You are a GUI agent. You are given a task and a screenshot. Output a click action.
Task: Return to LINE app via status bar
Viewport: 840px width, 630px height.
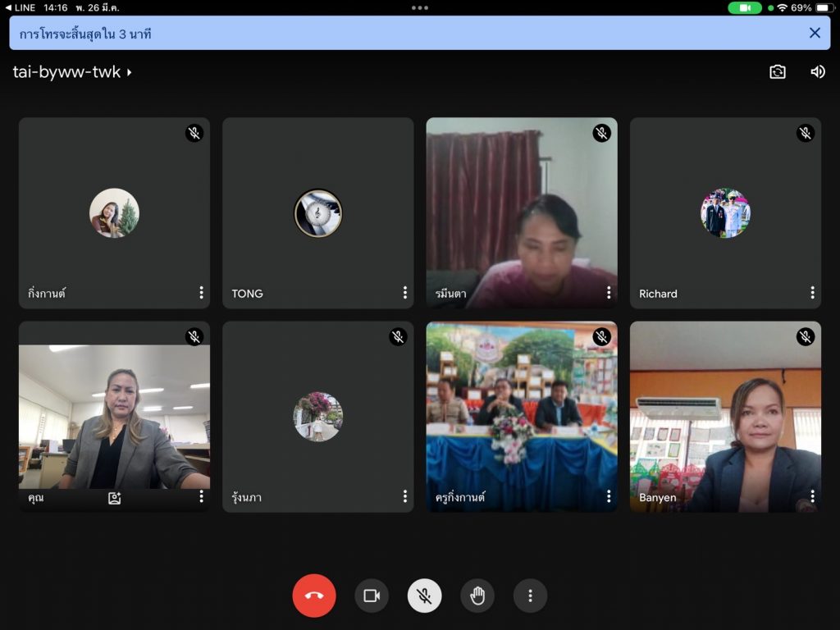20,7
